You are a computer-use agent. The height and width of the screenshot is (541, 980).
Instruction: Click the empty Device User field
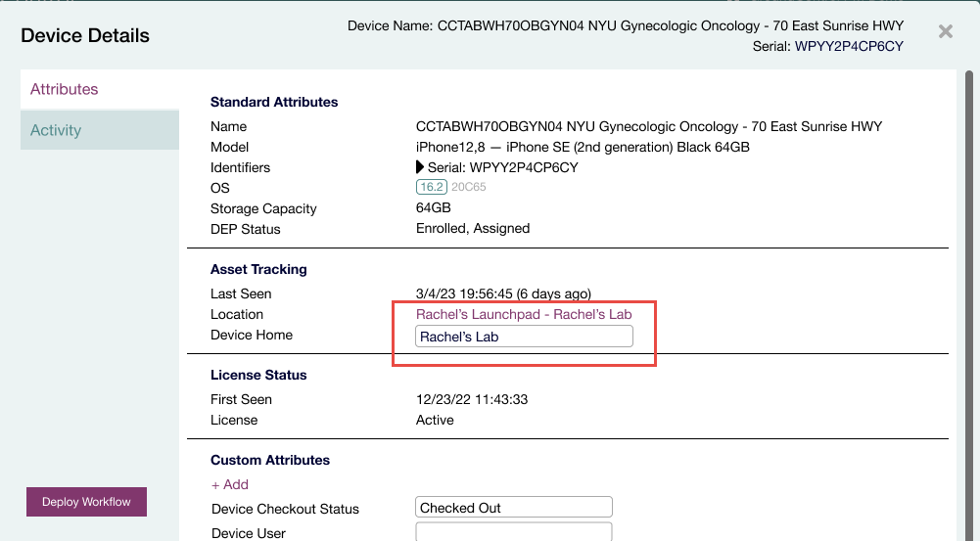514,532
